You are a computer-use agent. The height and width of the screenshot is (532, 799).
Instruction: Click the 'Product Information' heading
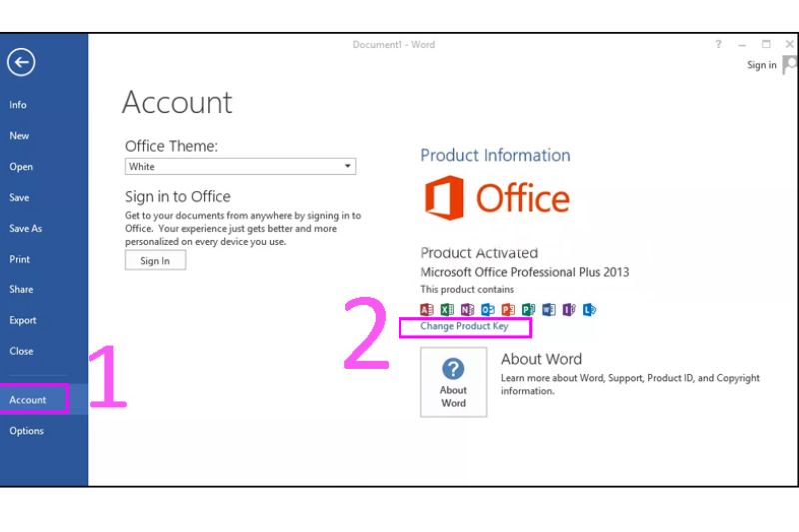(x=495, y=155)
